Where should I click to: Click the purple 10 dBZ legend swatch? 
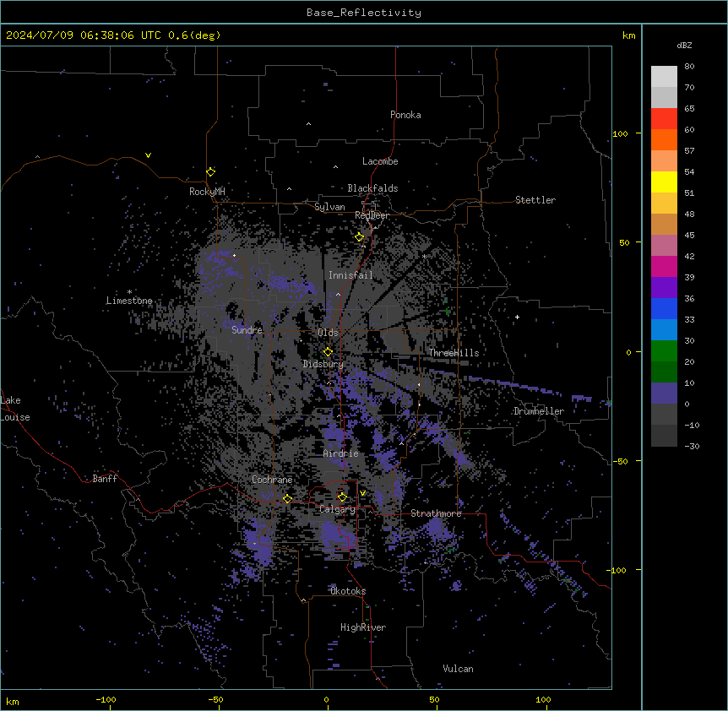pyautogui.click(x=664, y=393)
